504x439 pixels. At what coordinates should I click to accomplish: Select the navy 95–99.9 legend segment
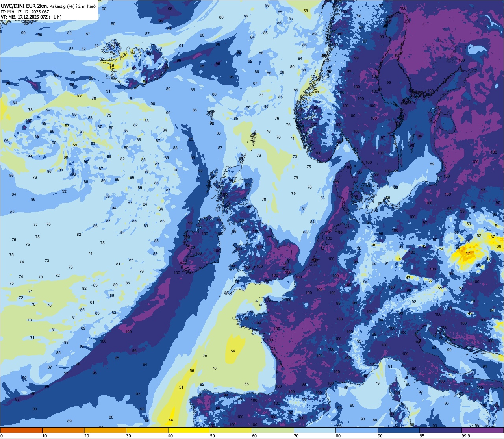(441, 430)
